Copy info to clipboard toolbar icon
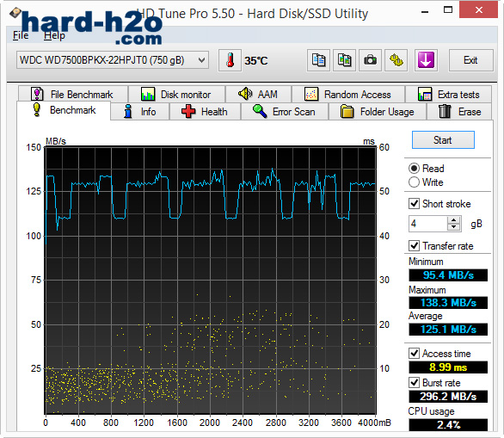Screen dimensions: 504x438 (x=318, y=60)
